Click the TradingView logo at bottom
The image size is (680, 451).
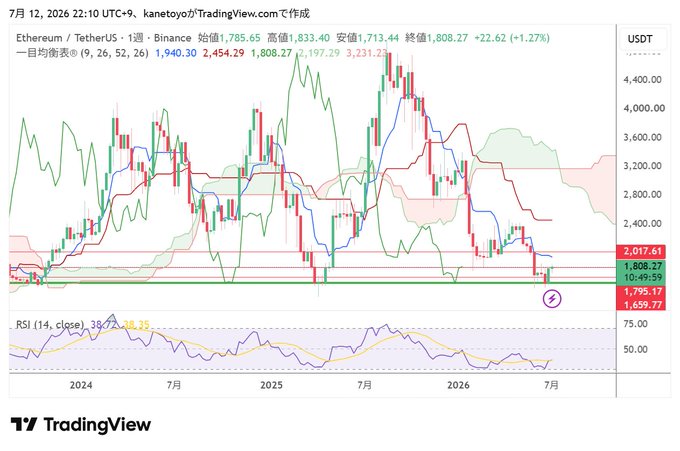pos(81,425)
